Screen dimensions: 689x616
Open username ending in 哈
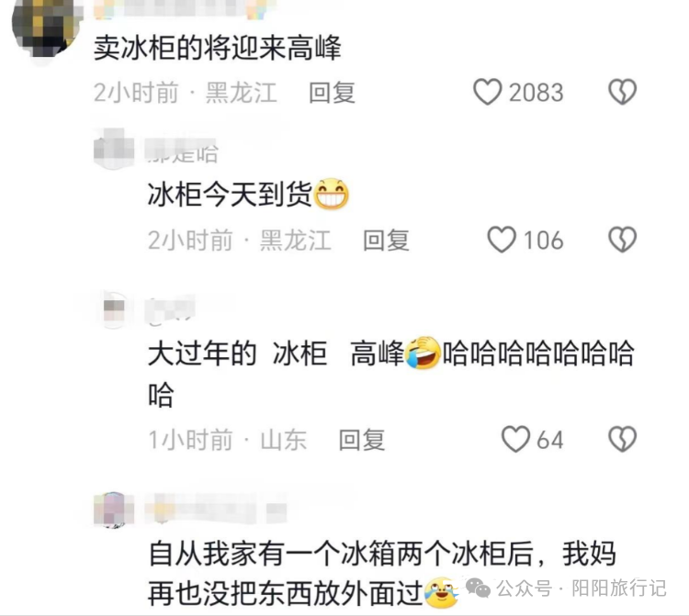tap(182, 152)
